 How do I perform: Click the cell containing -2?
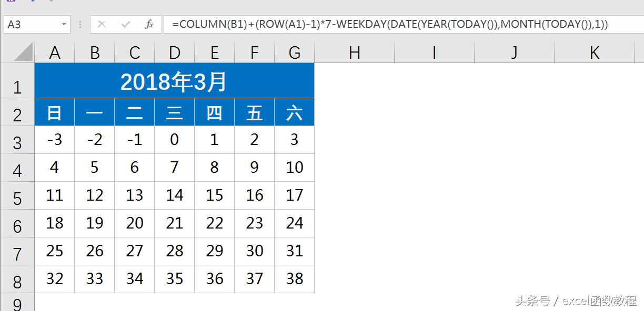(x=95, y=140)
